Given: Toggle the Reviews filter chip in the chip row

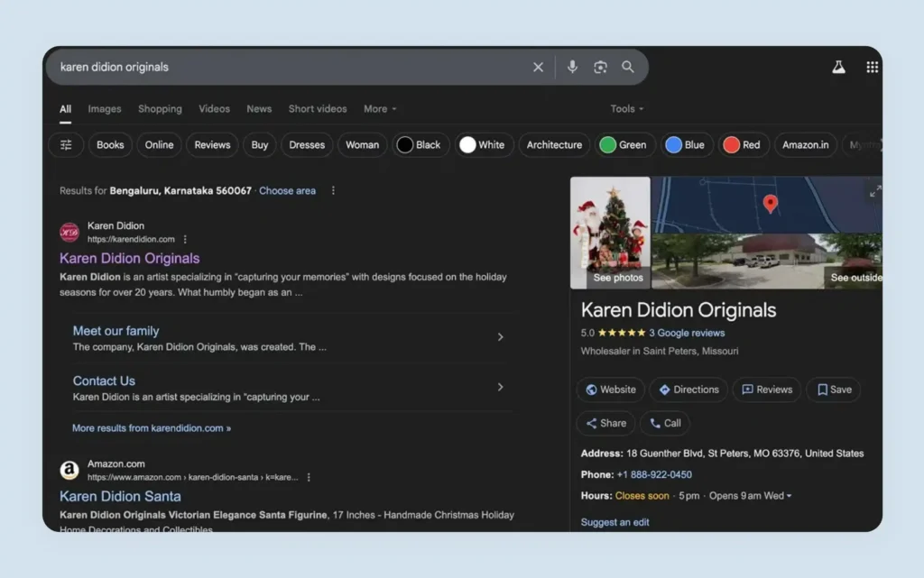Looking at the screenshot, I should [x=212, y=145].
